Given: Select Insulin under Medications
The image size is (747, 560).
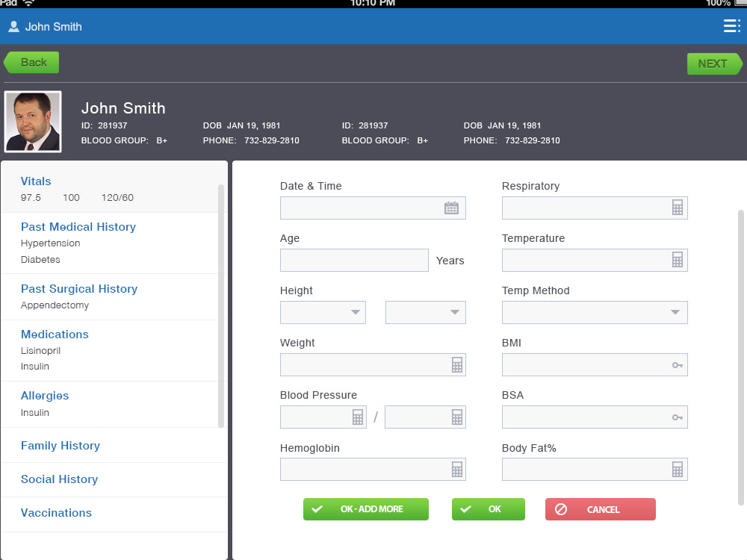Looking at the screenshot, I should tap(35, 366).
